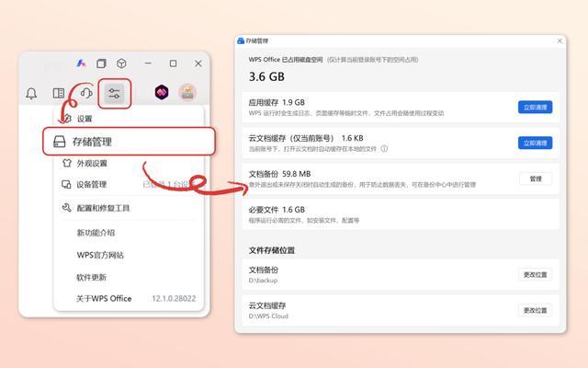Image resolution: width=588 pixels, height=368 pixels.
Task: Click the 云文档缓存（仅当前账号） 1.6 KB label
Action: 306,138
